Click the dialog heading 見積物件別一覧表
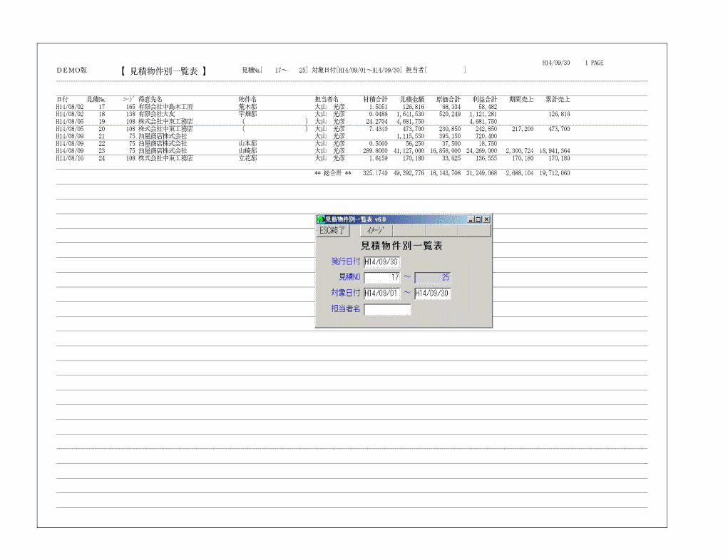This screenshot has height=560, width=728. coord(402,246)
